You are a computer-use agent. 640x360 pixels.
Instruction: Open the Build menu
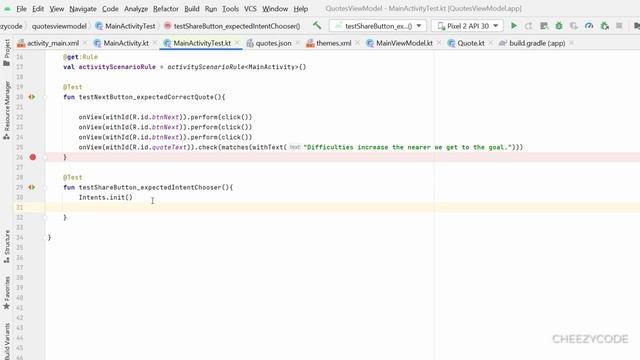click(192, 9)
